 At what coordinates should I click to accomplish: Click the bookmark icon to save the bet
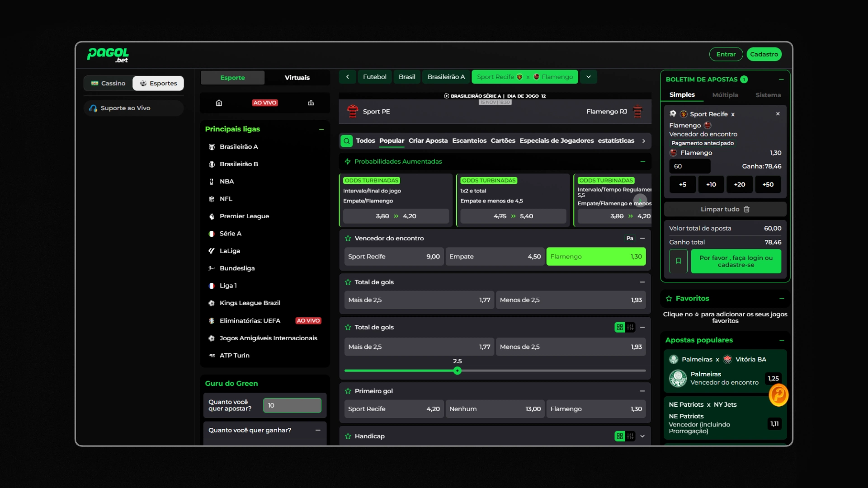point(678,261)
